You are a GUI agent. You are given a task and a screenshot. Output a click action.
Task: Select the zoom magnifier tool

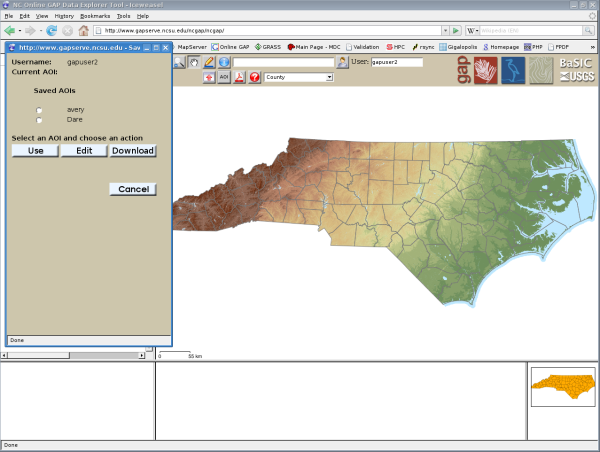(179, 62)
